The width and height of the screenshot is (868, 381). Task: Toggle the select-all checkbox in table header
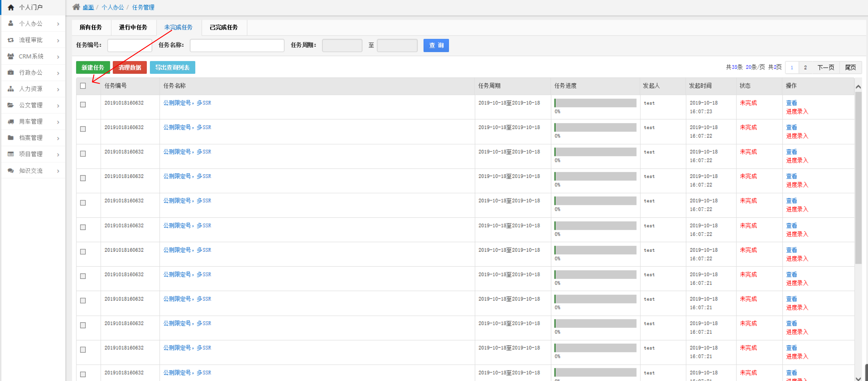pos(83,86)
